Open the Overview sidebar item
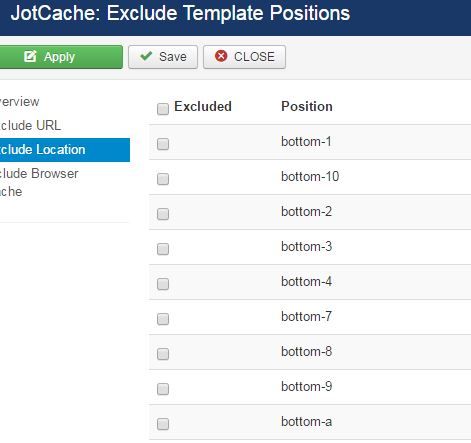The width and height of the screenshot is (471, 443). point(19,102)
